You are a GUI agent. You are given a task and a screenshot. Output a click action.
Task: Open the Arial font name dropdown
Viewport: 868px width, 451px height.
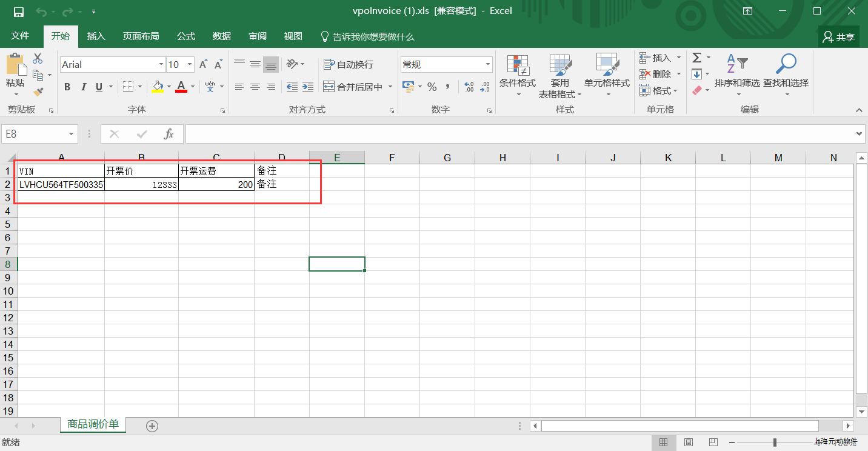point(161,64)
